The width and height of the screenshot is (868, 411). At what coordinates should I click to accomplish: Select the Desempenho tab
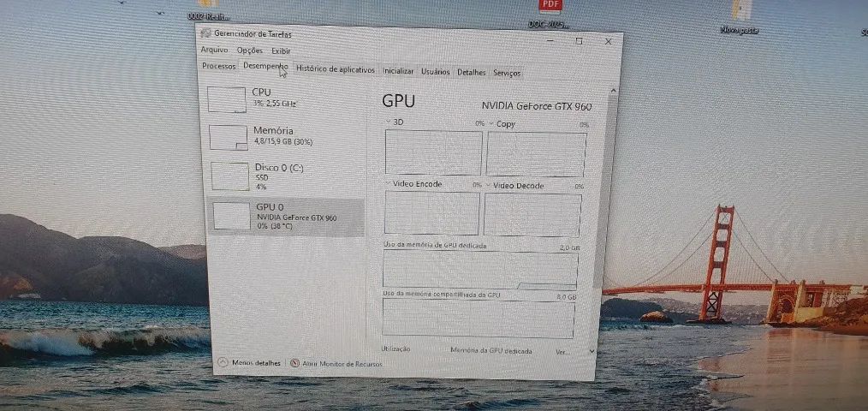[265, 66]
